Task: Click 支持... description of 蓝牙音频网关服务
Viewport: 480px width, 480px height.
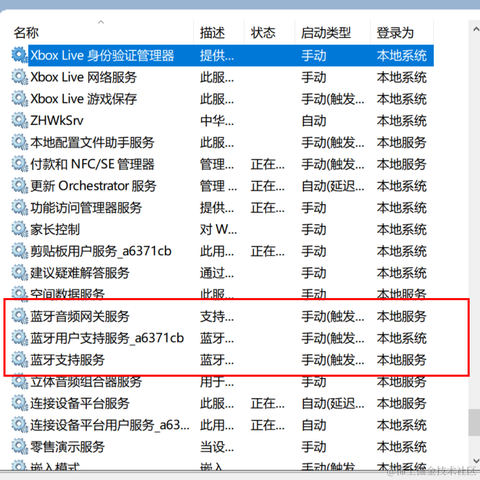Action: tap(217, 316)
